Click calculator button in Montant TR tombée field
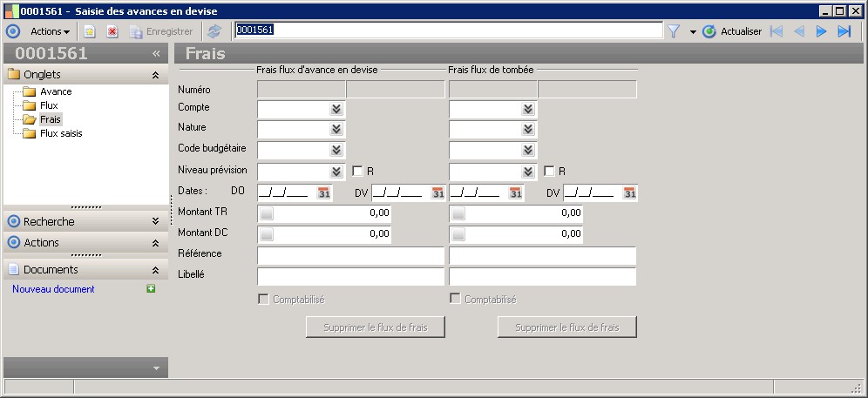This screenshot has height=398, width=868. click(x=458, y=213)
